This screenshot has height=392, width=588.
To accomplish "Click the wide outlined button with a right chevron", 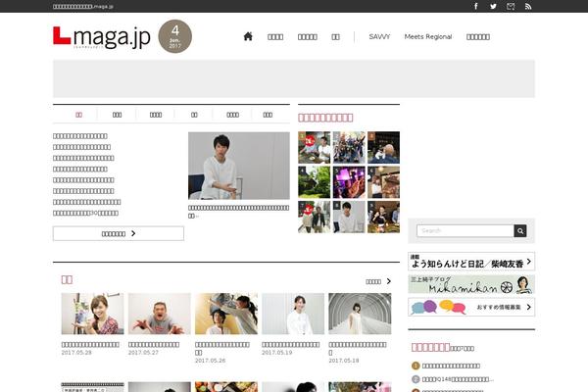I will (119, 233).
